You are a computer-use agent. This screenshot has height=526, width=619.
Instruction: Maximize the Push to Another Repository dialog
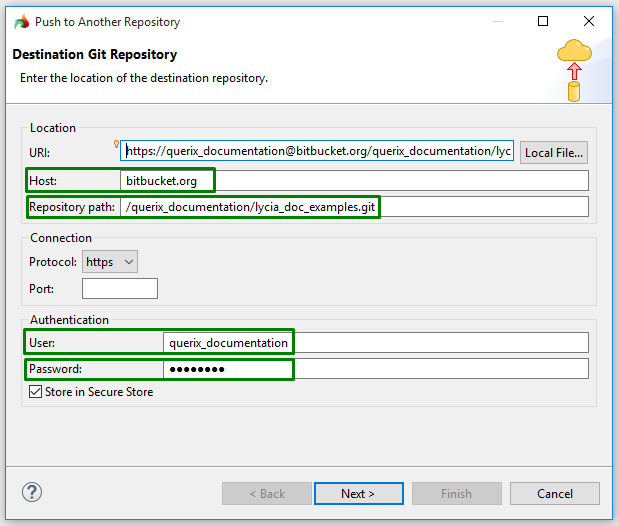[543, 21]
